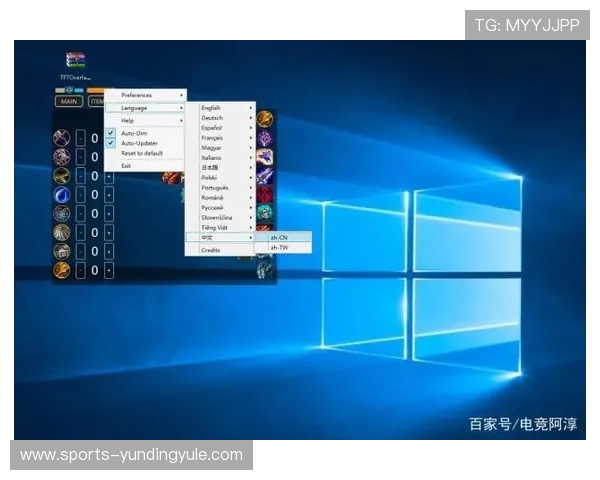Viewport: 600px width, 480px height.
Task: Toggle the Auto-Dim checkbox
Action: click(x=111, y=133)
